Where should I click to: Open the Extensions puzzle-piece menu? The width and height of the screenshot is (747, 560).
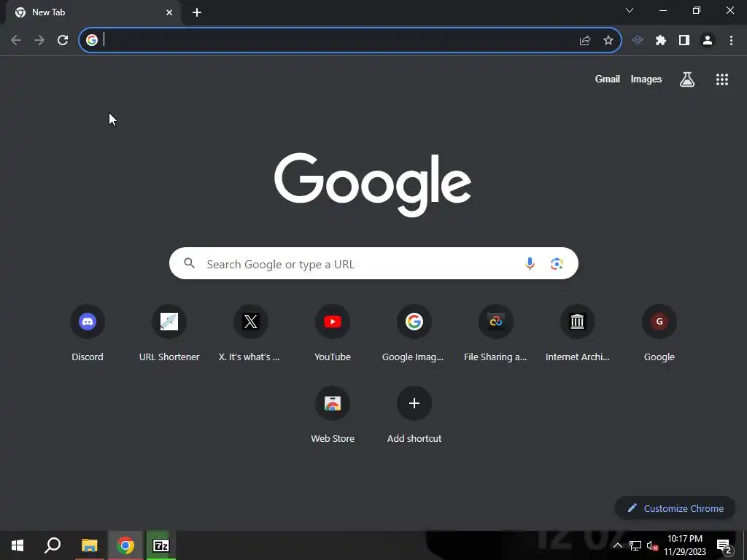coord(661,41)
